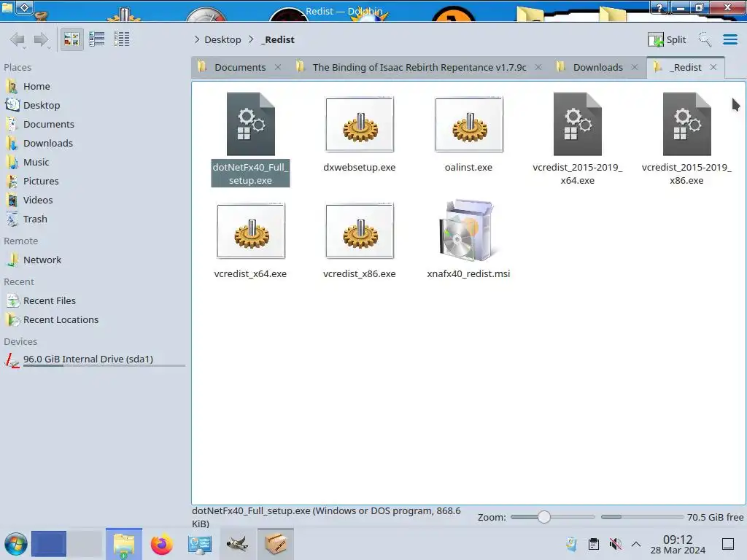Open the updates notifier tray icon
Viewport: 747px width, 560px height.
(x=571, y=544)
